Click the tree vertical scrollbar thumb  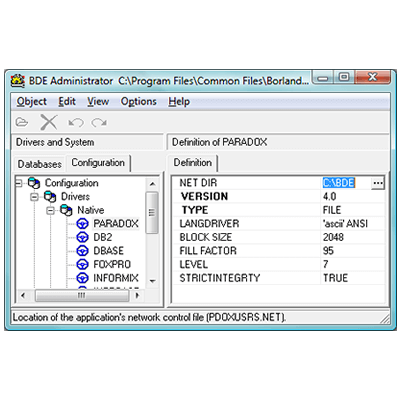(152, 212)
